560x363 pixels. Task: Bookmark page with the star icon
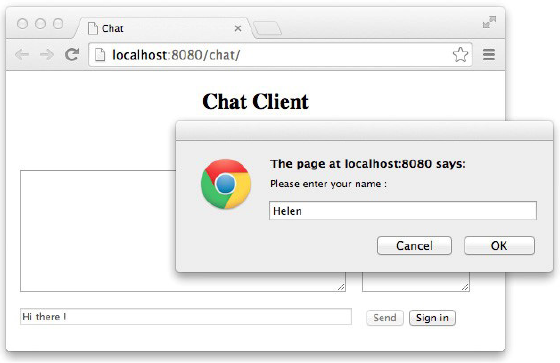(x=460, y=55)
